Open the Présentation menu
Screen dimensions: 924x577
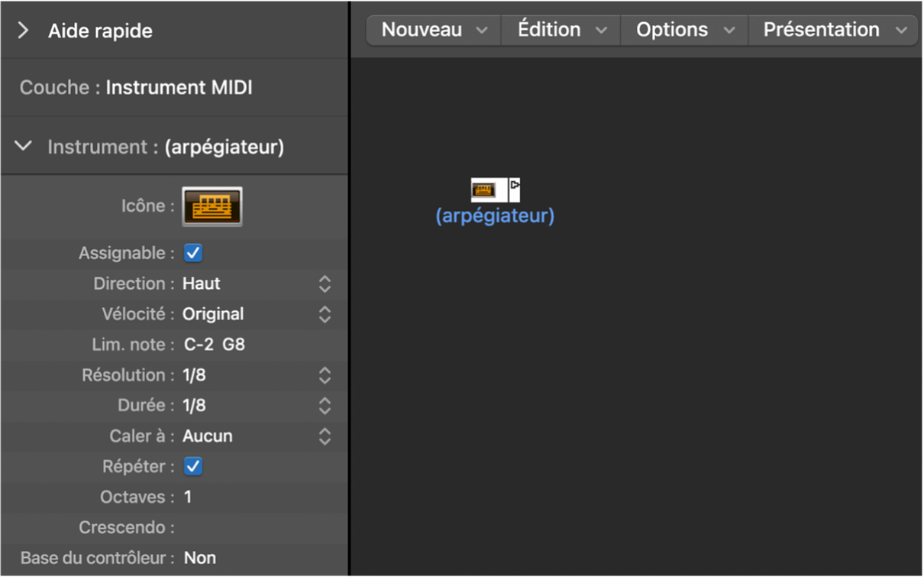coord(835,30)
